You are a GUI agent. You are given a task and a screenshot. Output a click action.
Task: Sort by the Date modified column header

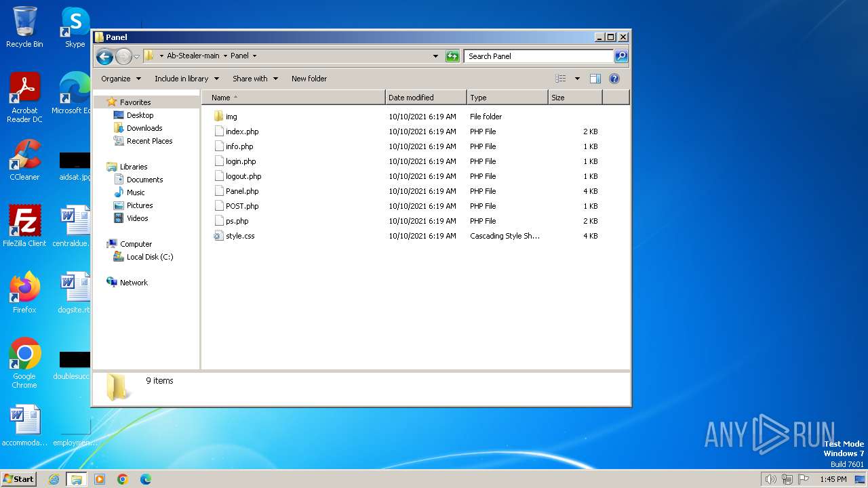(x=426, y=98)
